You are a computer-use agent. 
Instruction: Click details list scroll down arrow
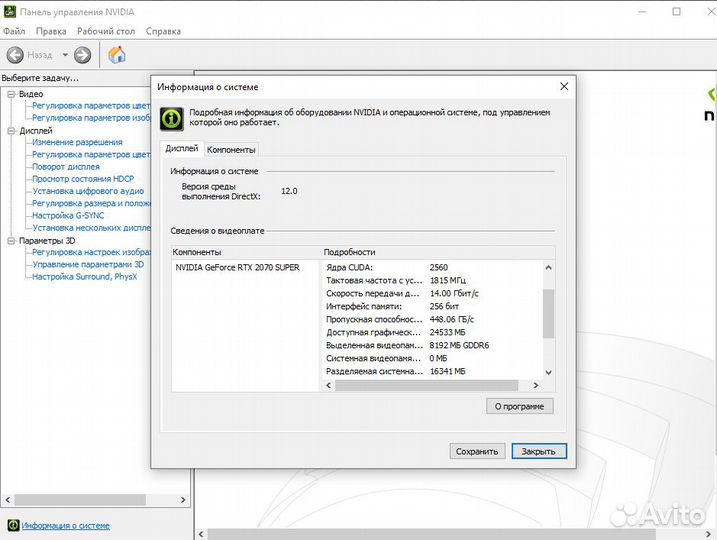click(x=549, y=373)
